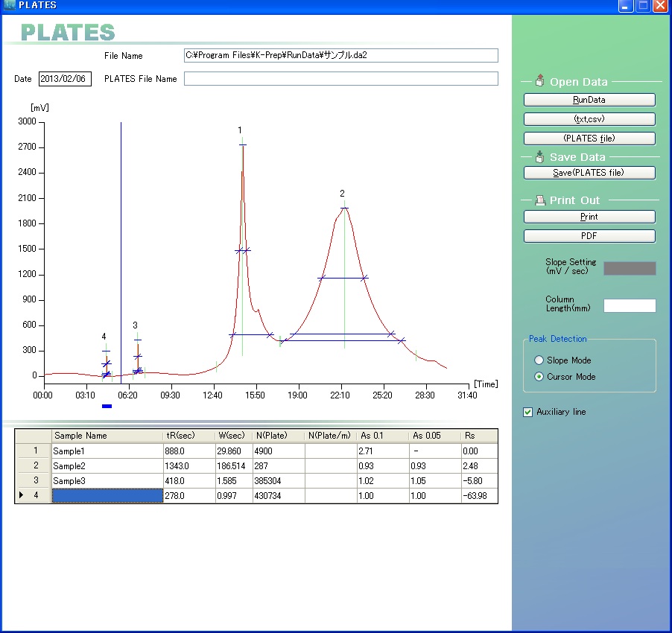Open RunData file button
The height and width of the screenshot is (633, 672).
coord(589,100)
